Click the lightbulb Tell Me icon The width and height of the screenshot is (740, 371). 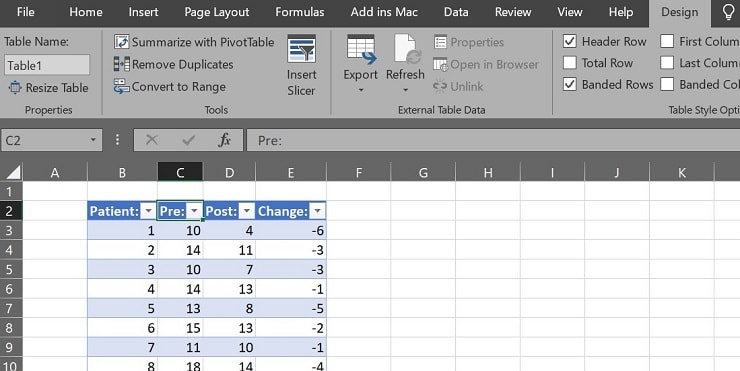pos(729,13)
